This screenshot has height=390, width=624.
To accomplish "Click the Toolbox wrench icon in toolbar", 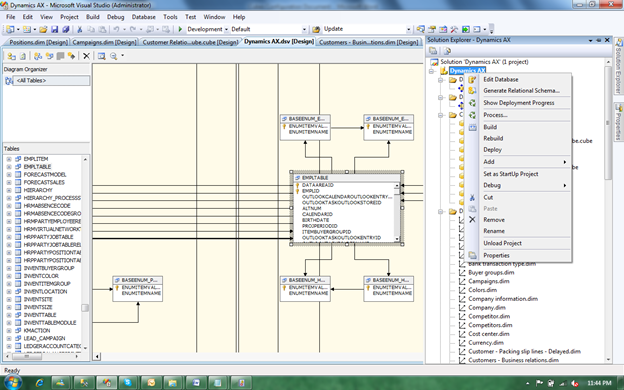I will (454, 29).
